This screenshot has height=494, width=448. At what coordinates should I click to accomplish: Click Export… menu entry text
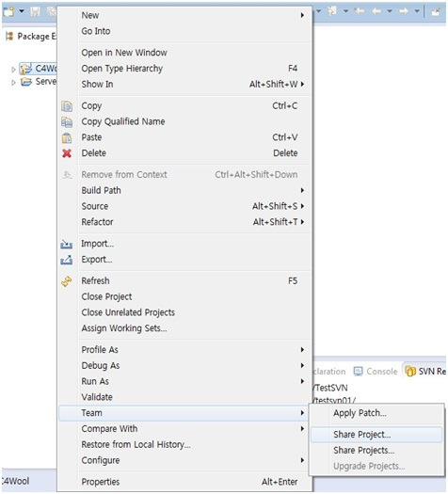pyautogui.click(x=96, y=260)
